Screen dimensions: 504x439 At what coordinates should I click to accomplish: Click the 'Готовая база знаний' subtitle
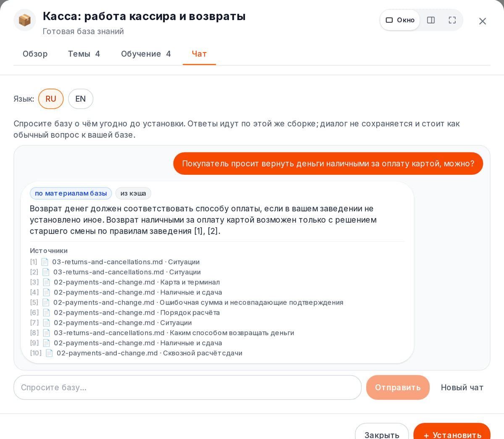point(83,31)
